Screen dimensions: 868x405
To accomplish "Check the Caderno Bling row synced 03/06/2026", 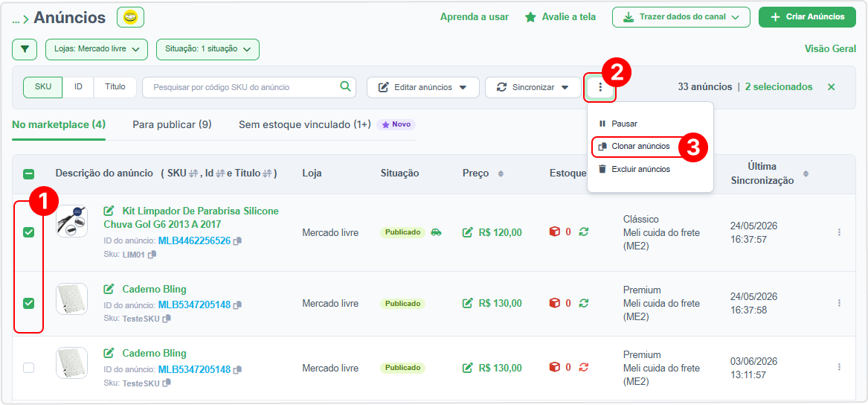I will point(28,367).
